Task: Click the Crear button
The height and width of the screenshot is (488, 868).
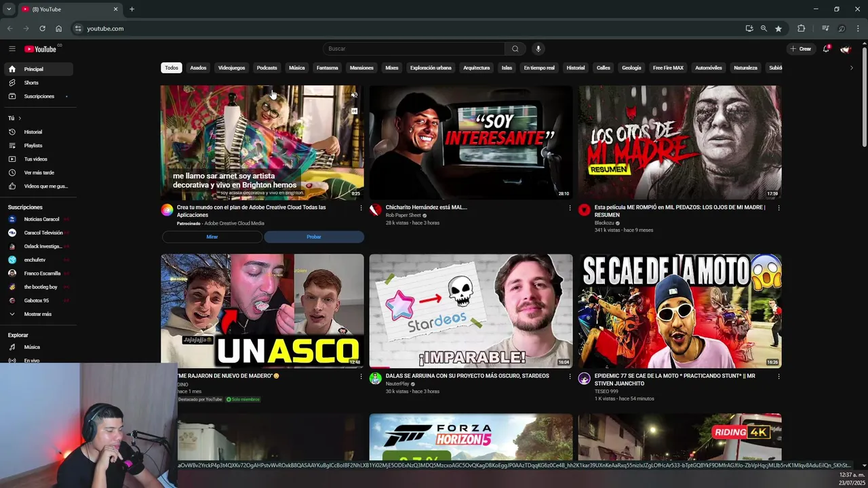Action: [x=801, y=49]
